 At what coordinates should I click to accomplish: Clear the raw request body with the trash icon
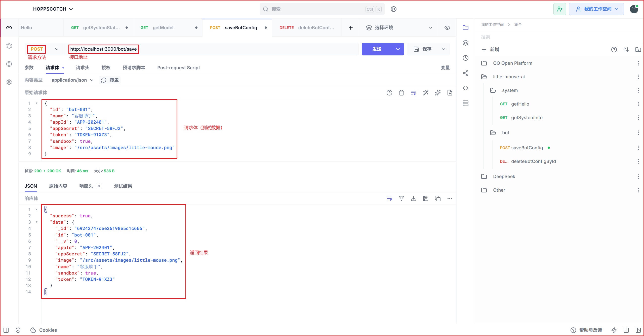[x=401, y=93]
